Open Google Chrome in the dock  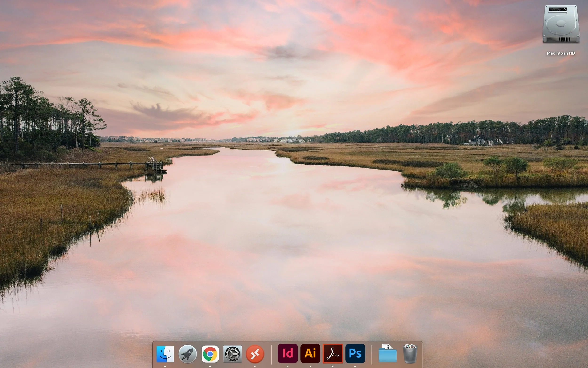click(x=210, y=354)
